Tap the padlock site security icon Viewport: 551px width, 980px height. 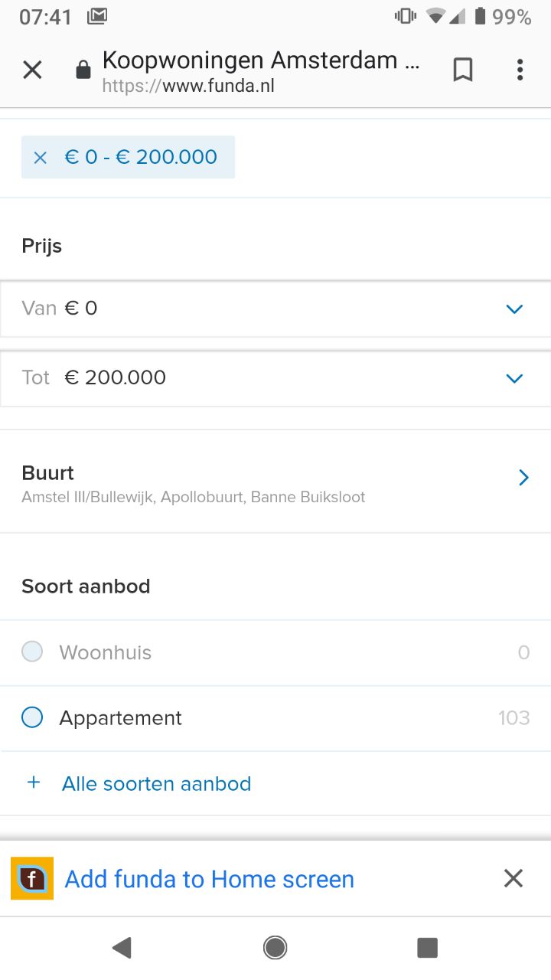83,70
